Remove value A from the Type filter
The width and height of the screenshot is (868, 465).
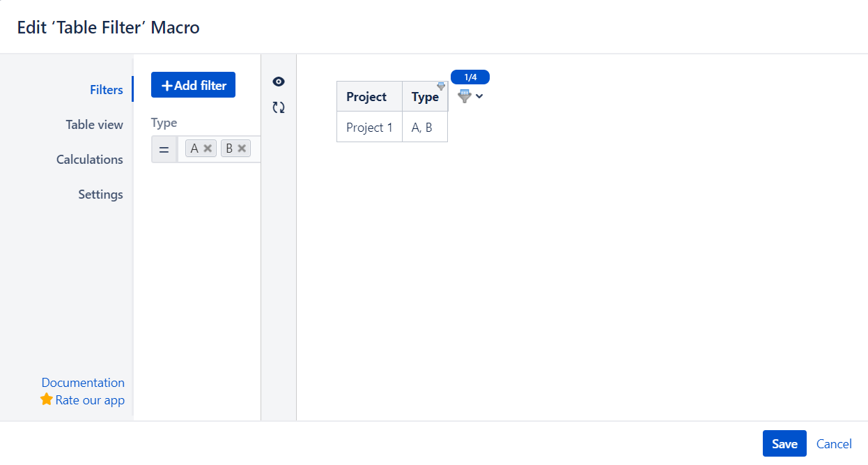209,148
